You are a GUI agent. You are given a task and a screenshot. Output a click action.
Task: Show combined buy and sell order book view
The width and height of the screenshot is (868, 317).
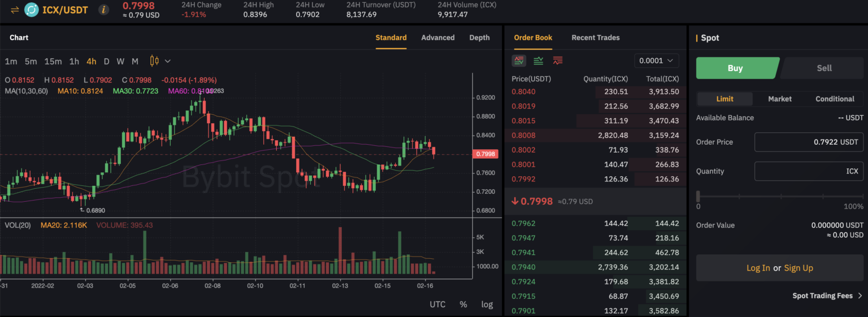pyautogui.click(x=519, y=60)
